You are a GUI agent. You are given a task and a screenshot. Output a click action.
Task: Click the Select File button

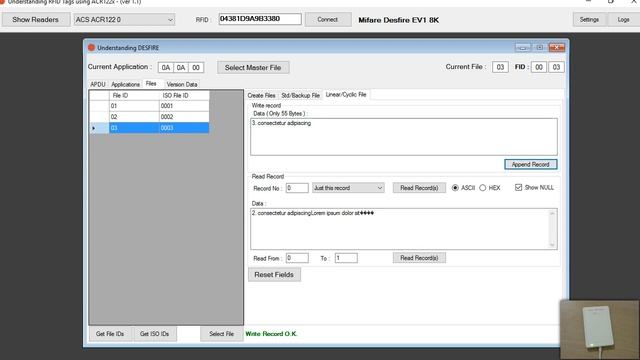222,334
